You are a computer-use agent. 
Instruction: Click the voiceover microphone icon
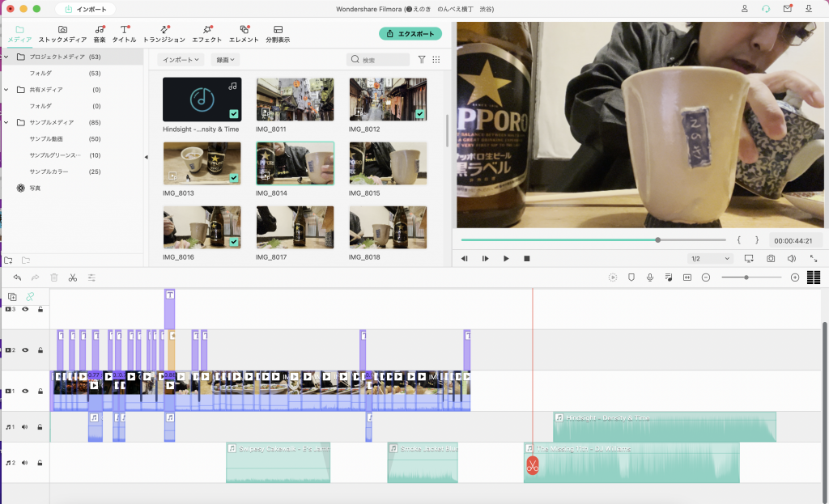(x=650, y=277)
